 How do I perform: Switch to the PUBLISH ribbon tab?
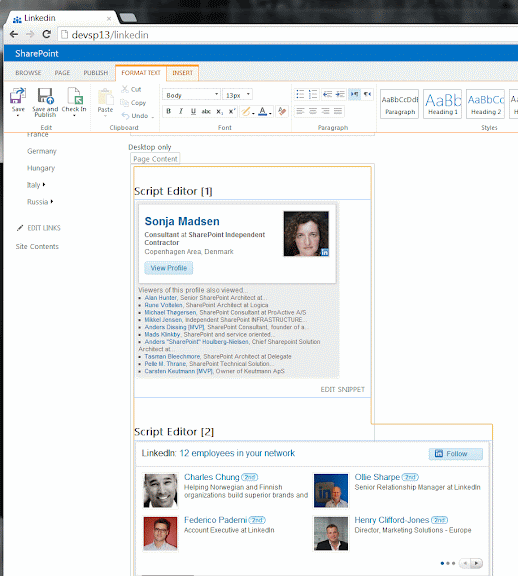click(x=96, y=73)
